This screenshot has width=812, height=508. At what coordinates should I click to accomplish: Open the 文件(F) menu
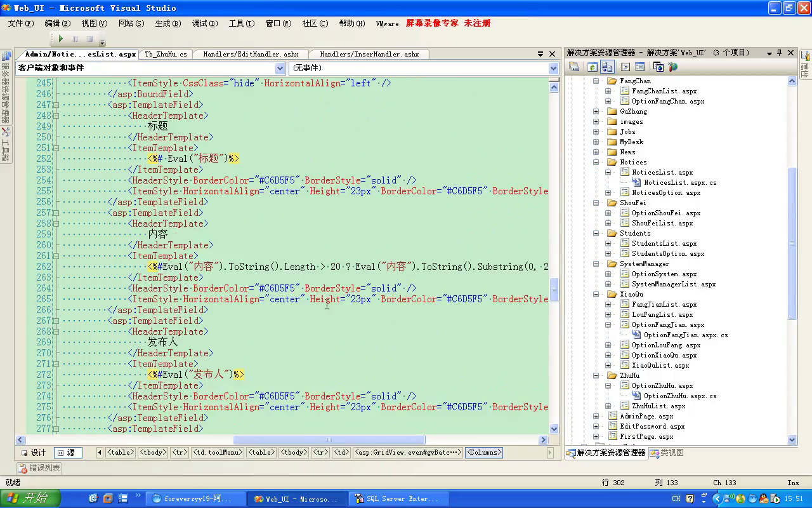(21, 23)
